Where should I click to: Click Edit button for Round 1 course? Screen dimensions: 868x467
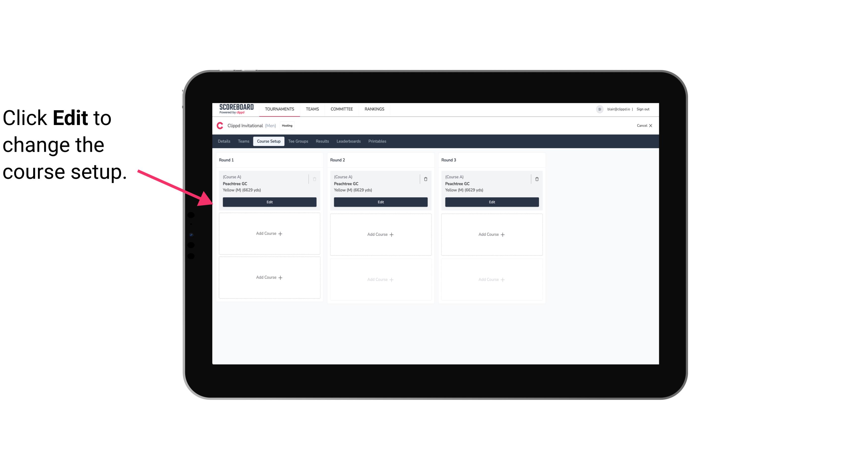point(269,201)
